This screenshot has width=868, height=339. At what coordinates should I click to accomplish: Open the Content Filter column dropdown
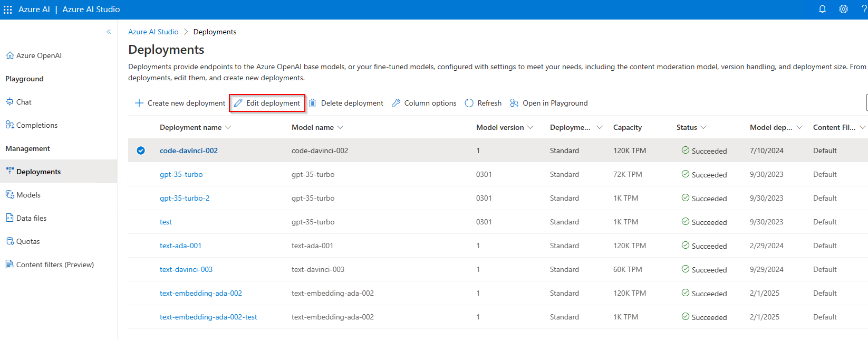[863, 127]
